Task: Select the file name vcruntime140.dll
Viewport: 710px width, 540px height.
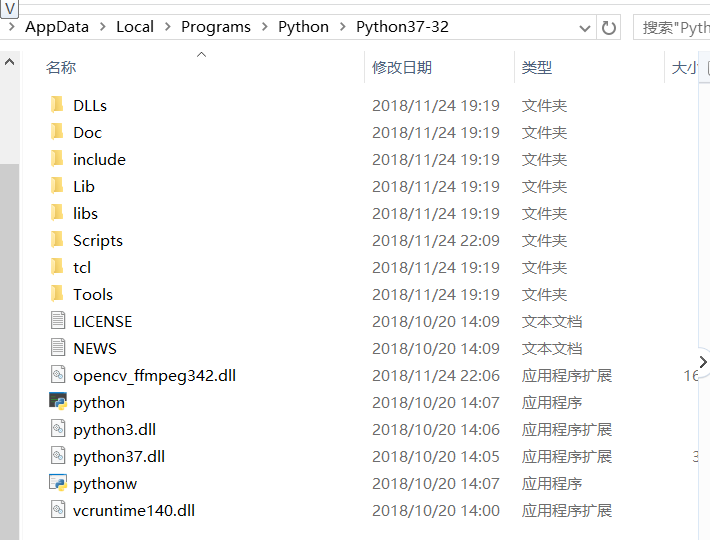Action: pyautogui.click(x=134, y=511)
